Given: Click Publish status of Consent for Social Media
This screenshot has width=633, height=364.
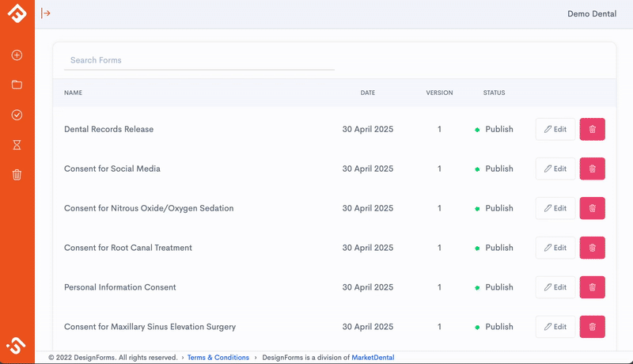Looking at the screenshot, I should click(x=494, y=169).
